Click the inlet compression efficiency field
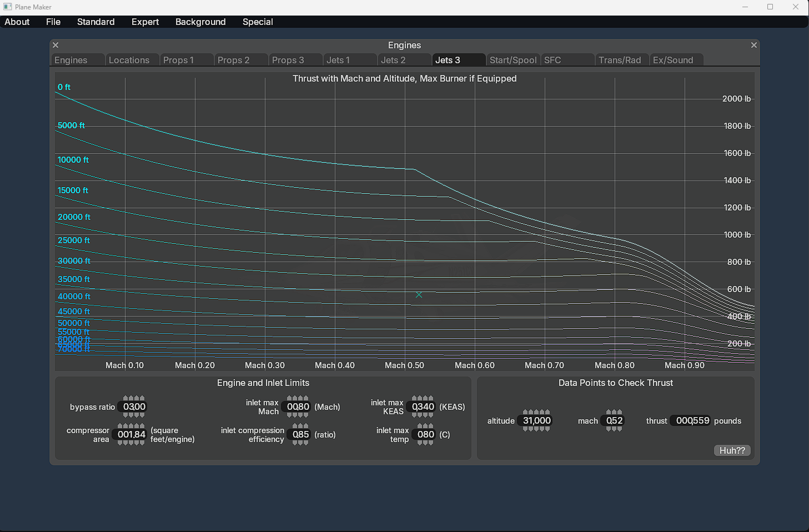The image size is (809, 532). tap(300, 435)
